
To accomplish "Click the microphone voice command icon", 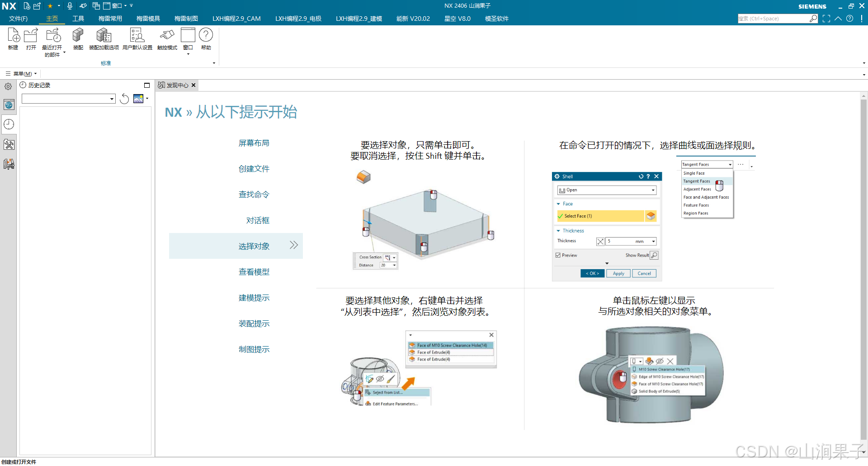I will pyautogui.click(x=70, y=6).
